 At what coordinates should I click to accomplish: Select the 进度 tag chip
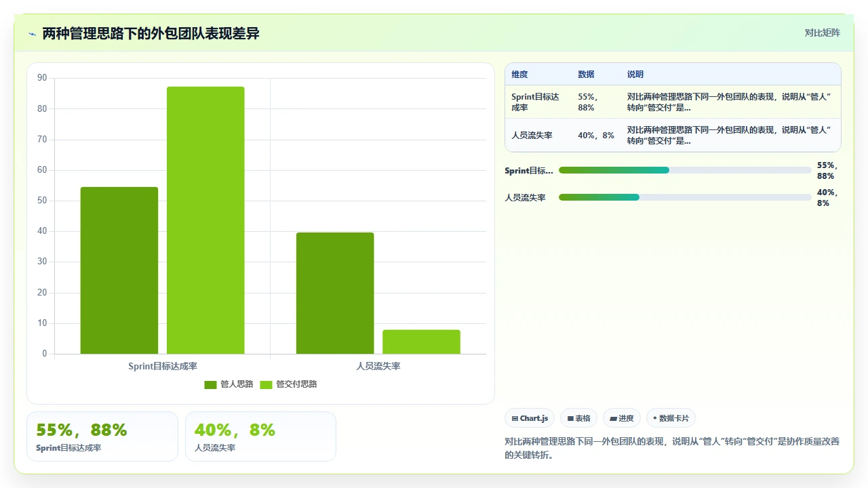coord(621,418)
